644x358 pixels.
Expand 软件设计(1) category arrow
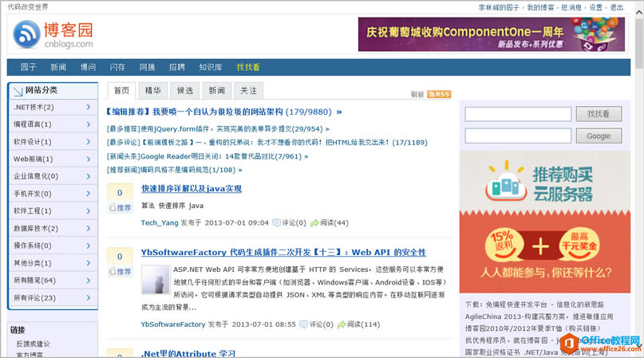[x=89, y=142]
